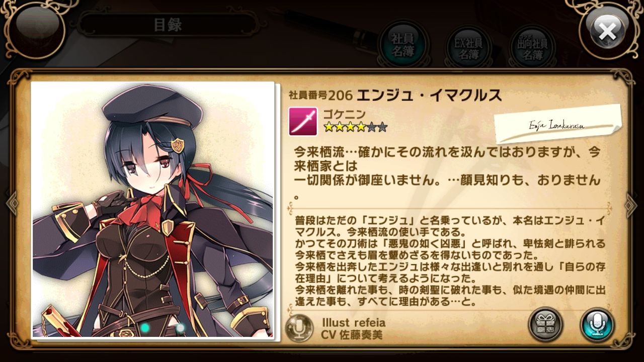Tap the ゴケニン class label
The height and width of the screenshot is (362, 644).
345,114
